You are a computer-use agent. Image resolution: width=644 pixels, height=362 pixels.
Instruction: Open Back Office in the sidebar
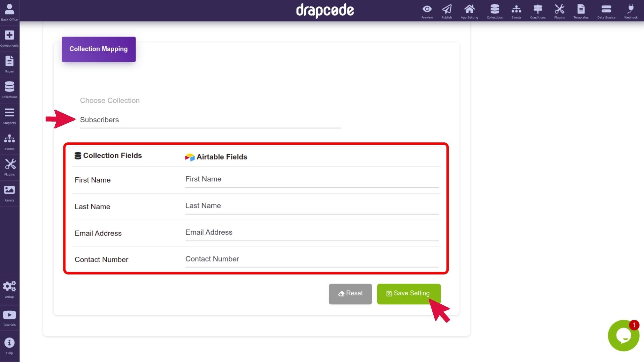(x=9, y=12)
